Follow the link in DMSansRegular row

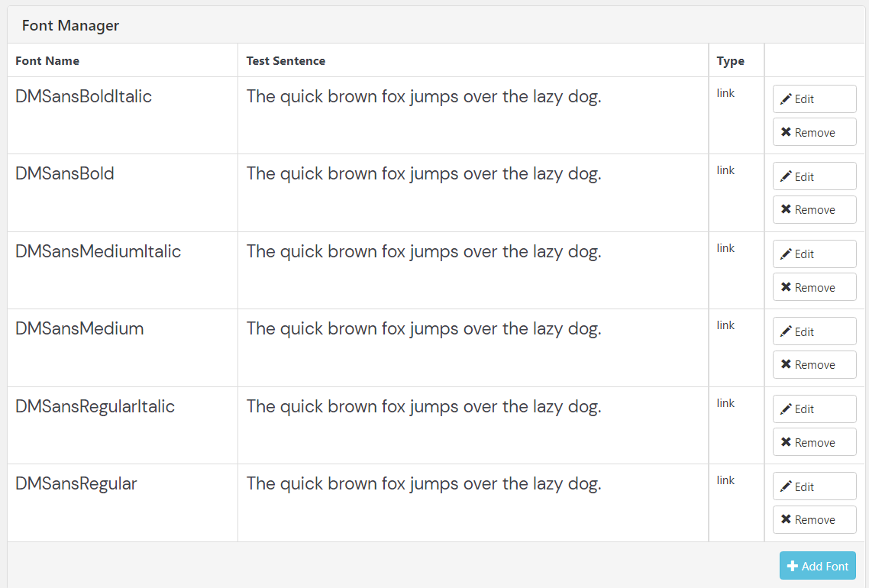tap(725, 480)
